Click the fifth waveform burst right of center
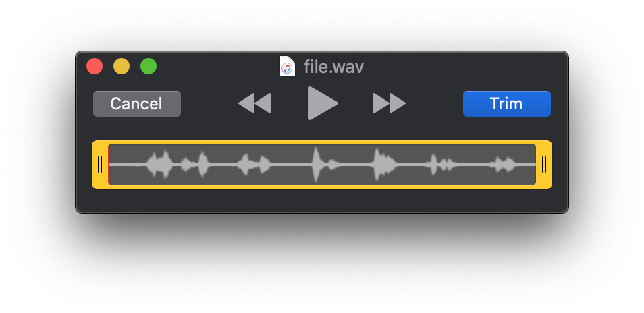The height and width of the screenshot is (313, 644). pos(384,165)
